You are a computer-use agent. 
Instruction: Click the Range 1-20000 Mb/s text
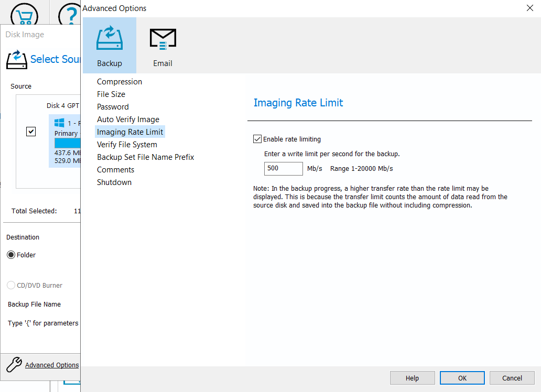coord(362,168)
